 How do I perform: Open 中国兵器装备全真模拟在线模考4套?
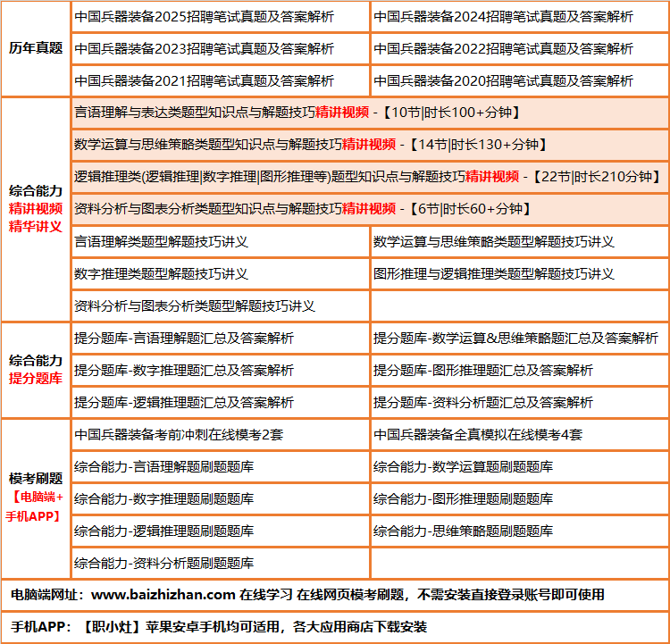478,435
